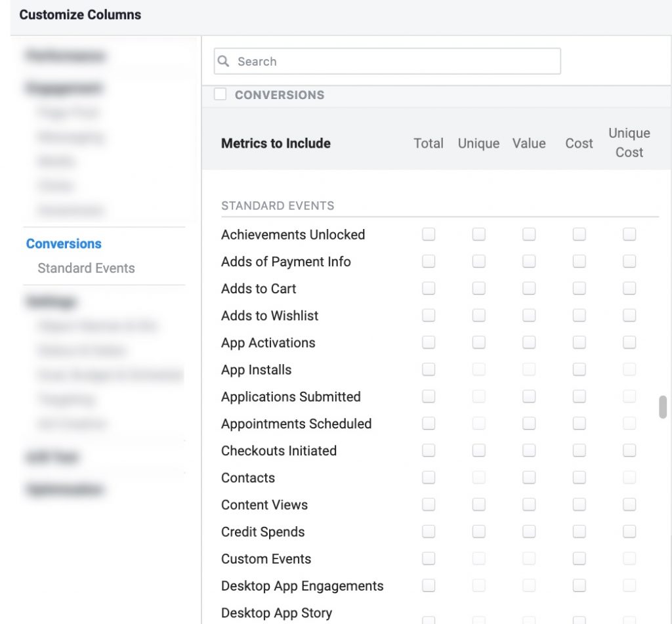This screenshot has height=624, width=672.
Task: Check Total for Contacts
Action: point(429,477)
